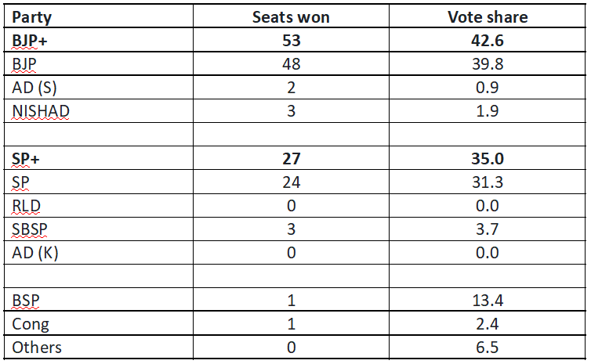
Task: Select the SP+ seats value 27
Action: point(291,158)
